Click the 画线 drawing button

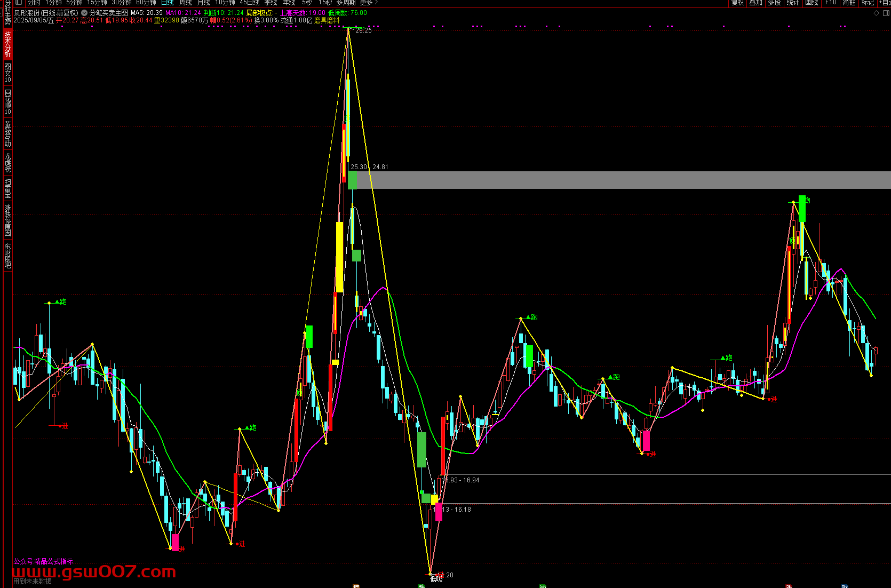tap(812, 3)
